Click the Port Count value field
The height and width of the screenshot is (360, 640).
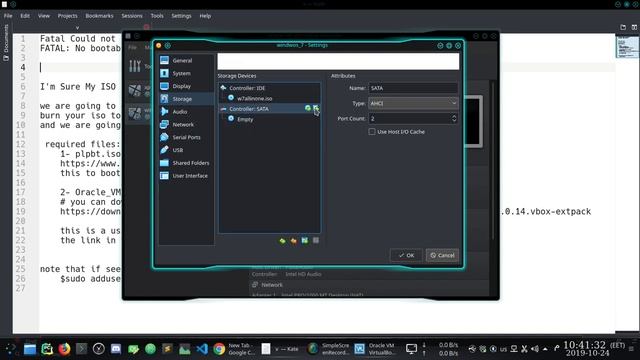pos(409,118)
